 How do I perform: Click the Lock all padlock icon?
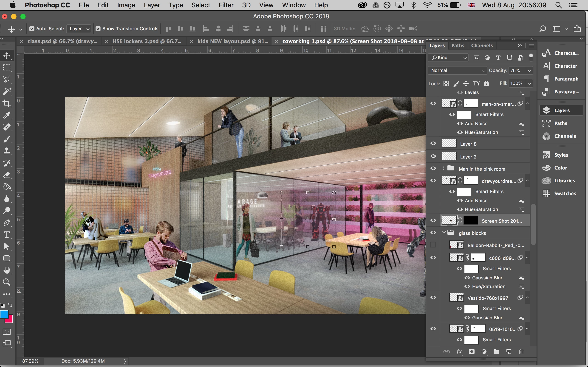point(486,83)
